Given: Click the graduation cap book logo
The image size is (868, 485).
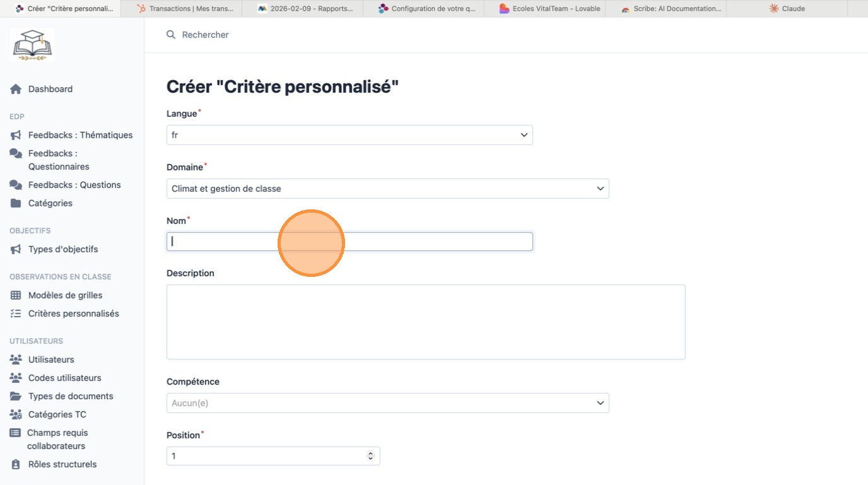Looking at the screenshot, I should point(32,45).
